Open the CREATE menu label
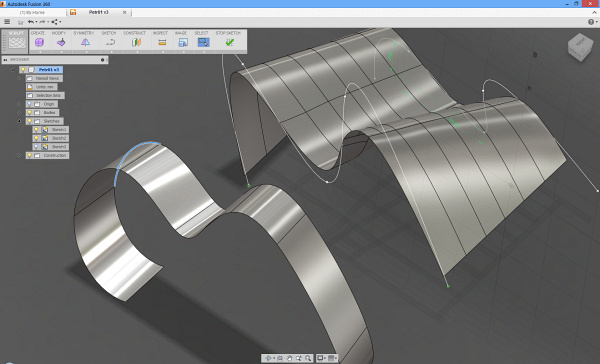The width and height of the screenshot is (600, 364). 38,33
